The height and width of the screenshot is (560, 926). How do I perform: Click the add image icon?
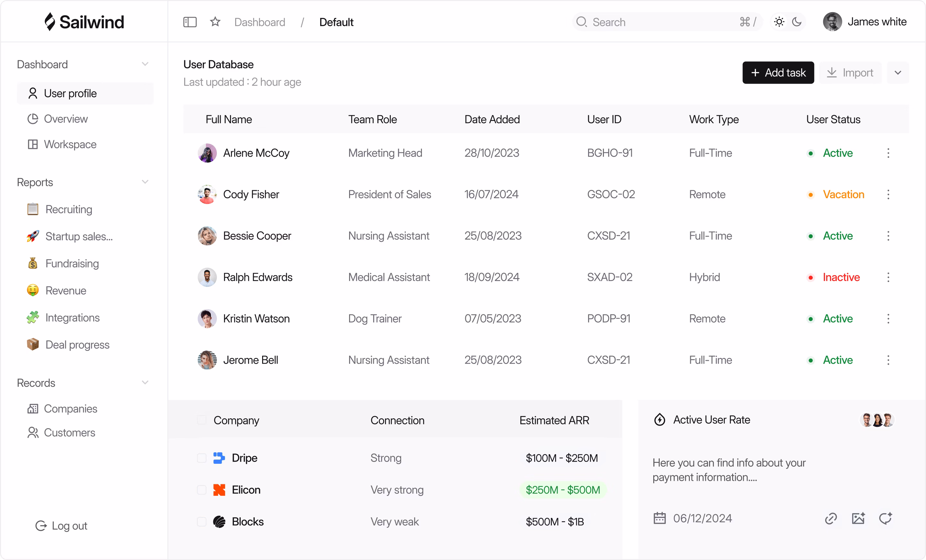pyautogui.click(x=858, y=518)
